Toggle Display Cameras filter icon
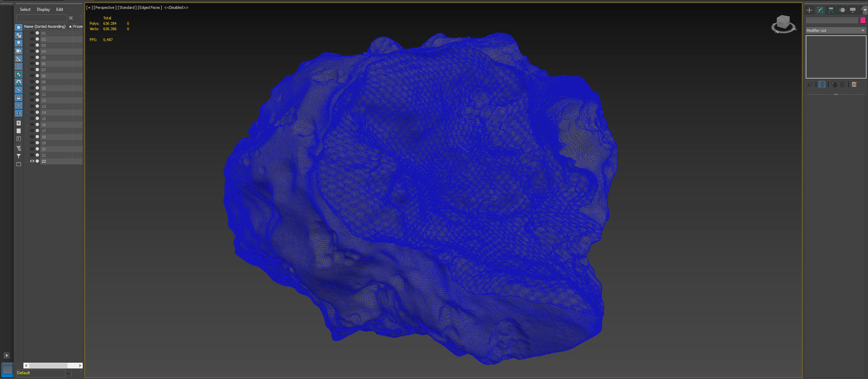 (x=19, y=51)
